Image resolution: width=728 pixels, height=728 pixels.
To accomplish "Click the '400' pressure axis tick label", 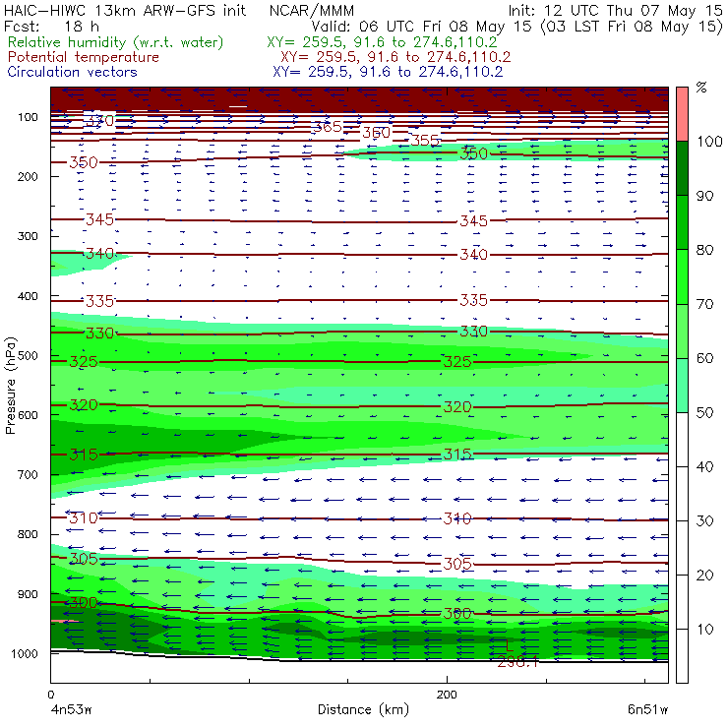I will (x=28, y=296).
